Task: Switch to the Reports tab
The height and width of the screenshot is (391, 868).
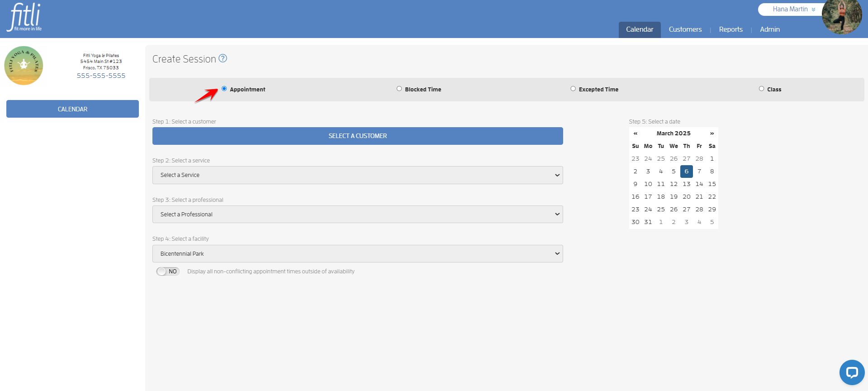Action: pyautogui.click(x=731, y=29)
